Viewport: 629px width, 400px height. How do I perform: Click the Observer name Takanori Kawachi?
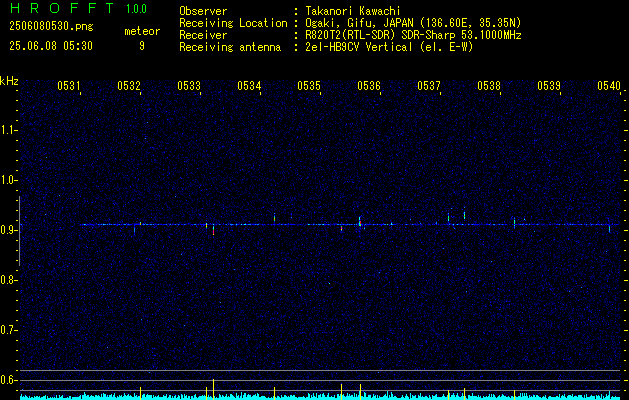(353, 11)
